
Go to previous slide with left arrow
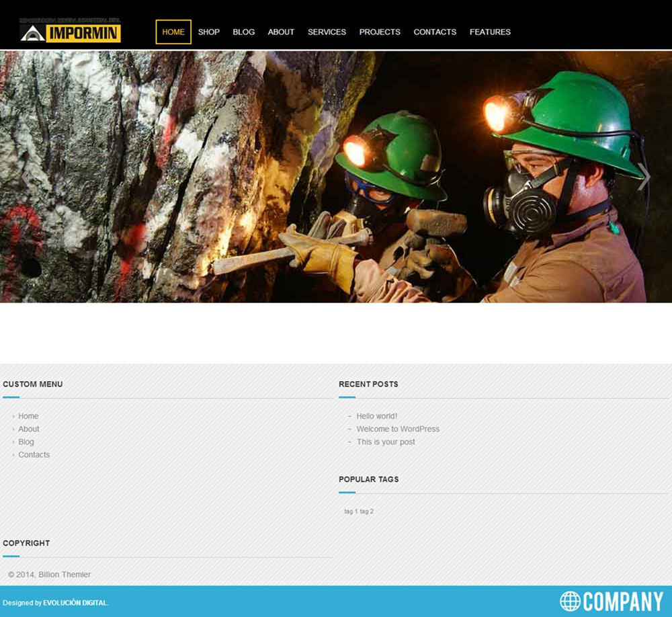[x=27, y=177]
